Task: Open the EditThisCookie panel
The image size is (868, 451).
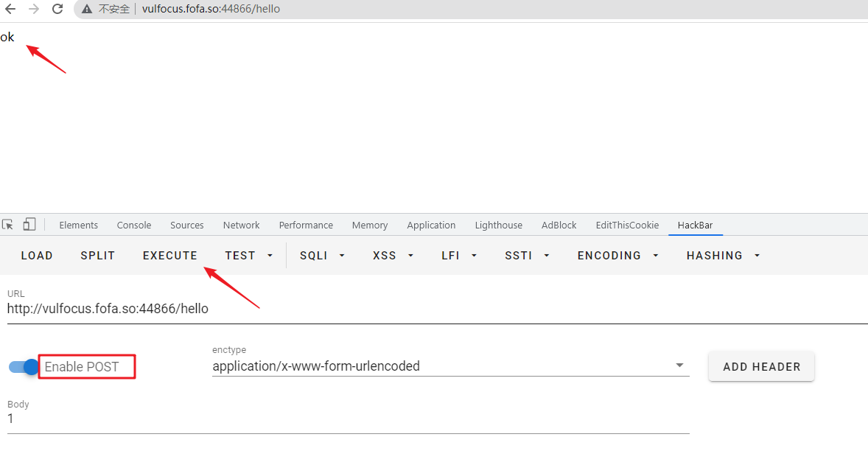Action: (x=627, y=225)
